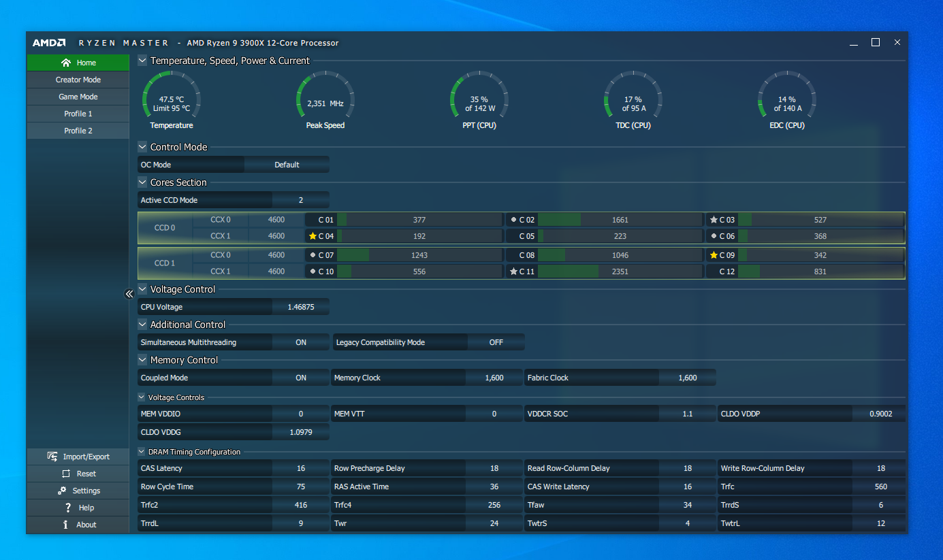
Task: Click the dot marker on core C 07
Action: point(313,255)
